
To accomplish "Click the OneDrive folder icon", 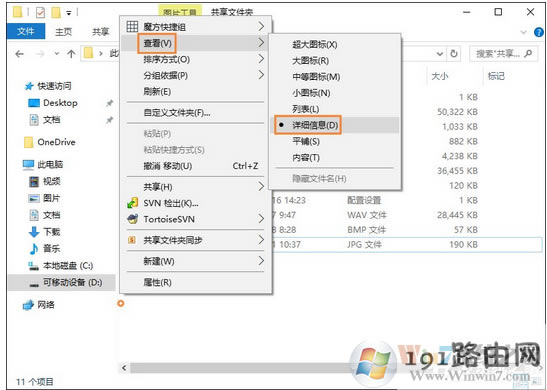I will pos(29,142).
